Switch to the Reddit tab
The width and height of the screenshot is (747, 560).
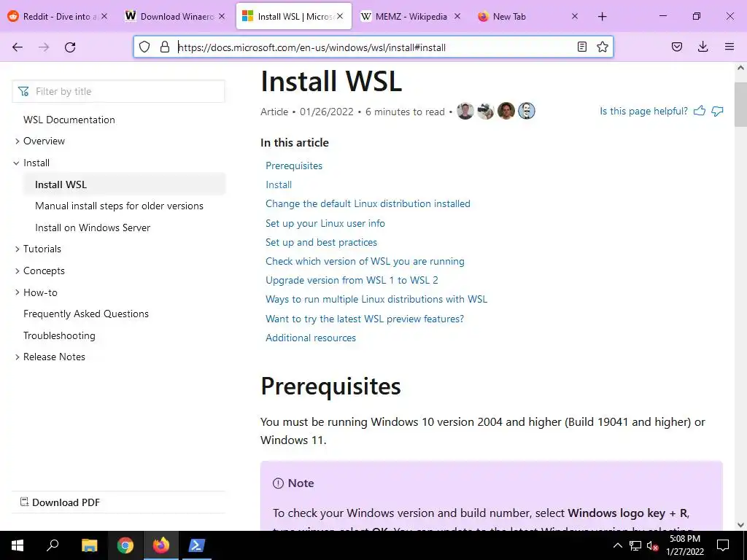57,16
